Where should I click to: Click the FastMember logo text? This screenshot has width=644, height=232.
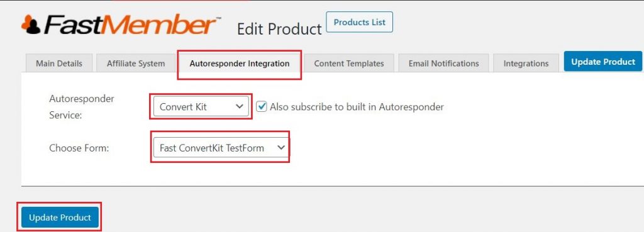[x=130, y=25]
